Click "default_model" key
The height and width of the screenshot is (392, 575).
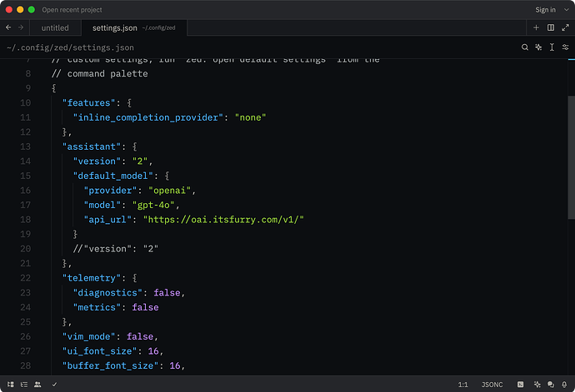click(x=113, y=176)
